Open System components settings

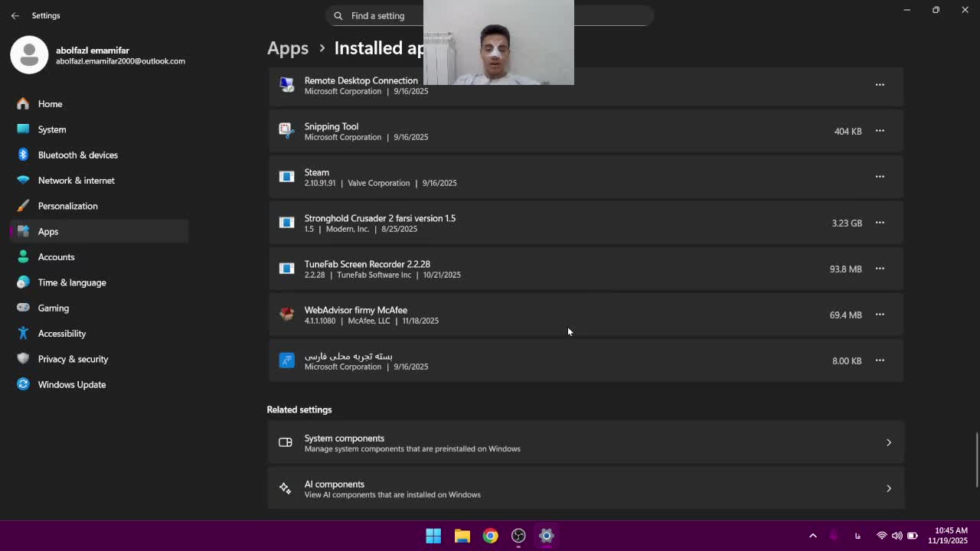click(x=586, y=442)
